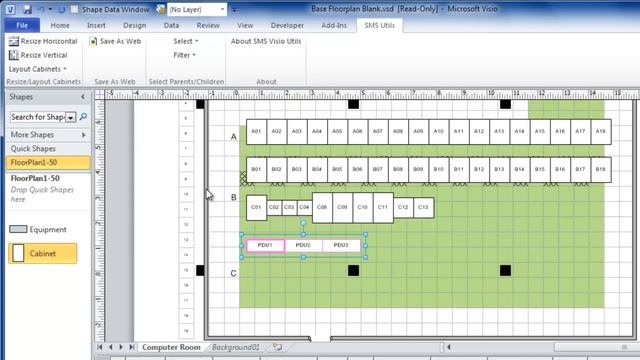Select Quick Shapes in Shapes pane

pyautogui.click(x=48, y=149)
